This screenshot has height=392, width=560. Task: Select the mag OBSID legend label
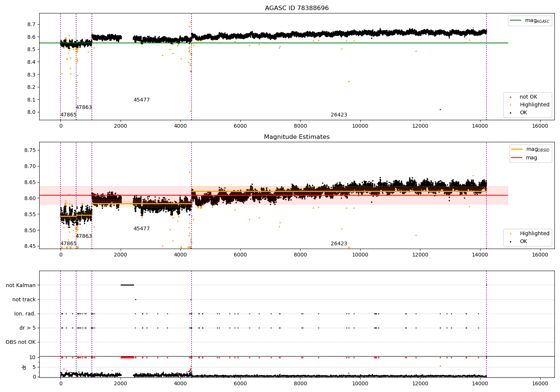538,149
